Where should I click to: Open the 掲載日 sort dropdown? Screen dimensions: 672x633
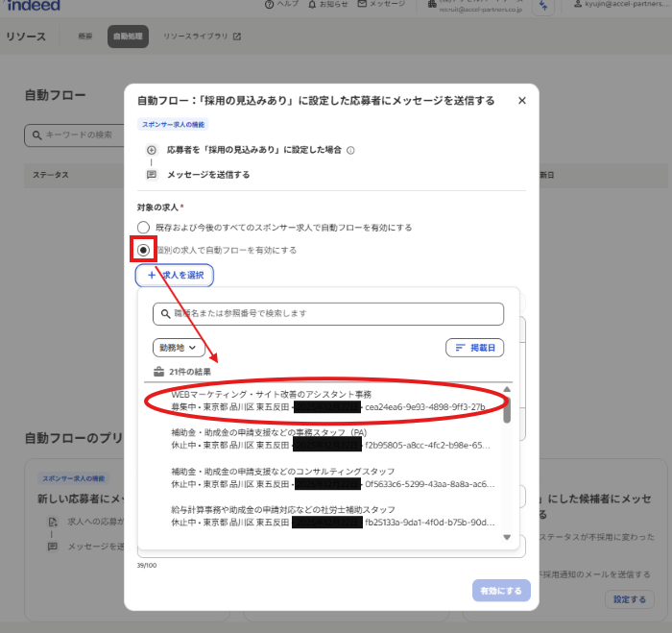coord(474,348)
